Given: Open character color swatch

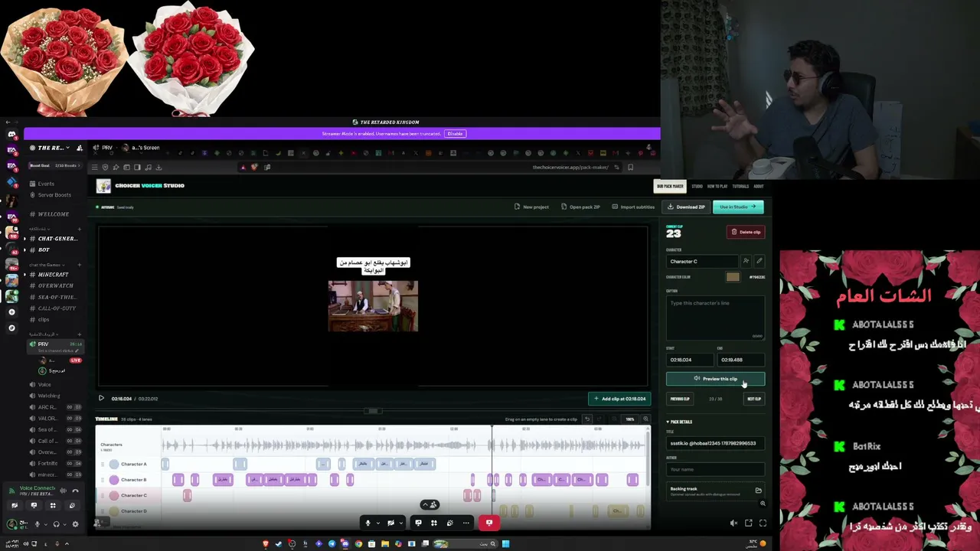Looking at the screenshot, I should (733, 277).
